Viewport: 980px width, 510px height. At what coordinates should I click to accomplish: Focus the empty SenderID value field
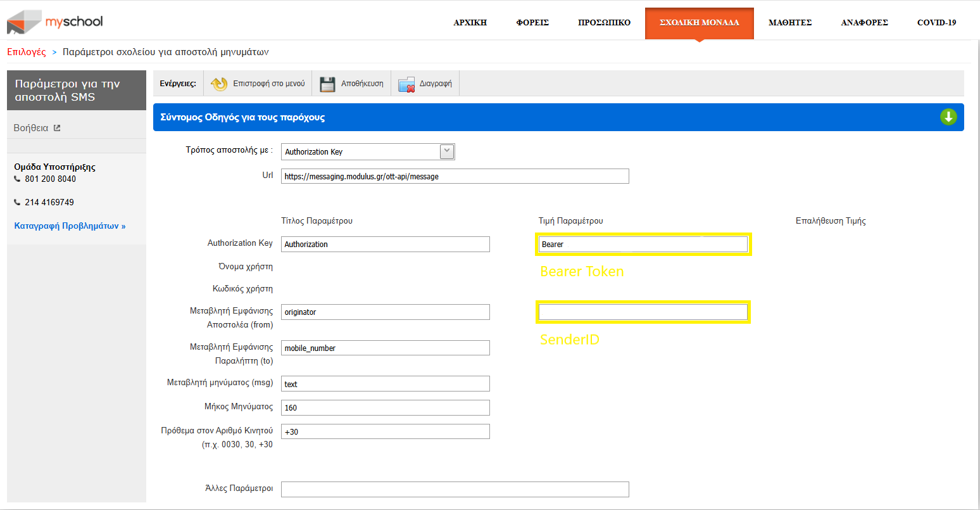point(643,312)
